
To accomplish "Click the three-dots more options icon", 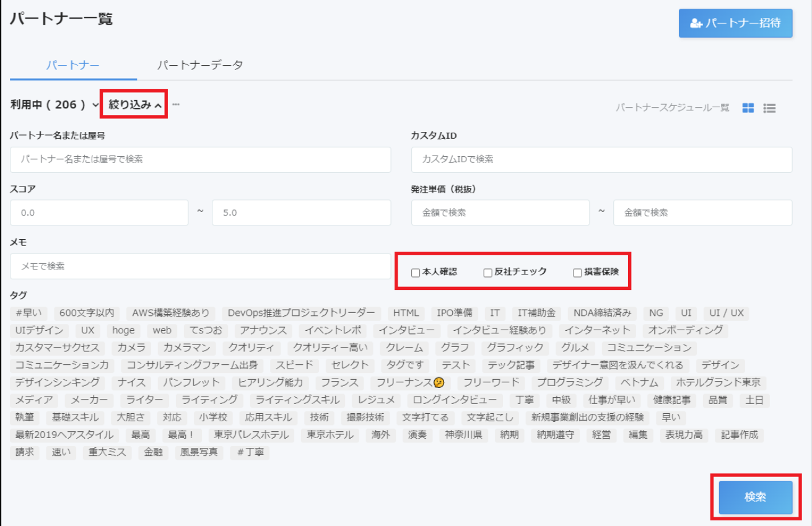I will pos(176,105).
